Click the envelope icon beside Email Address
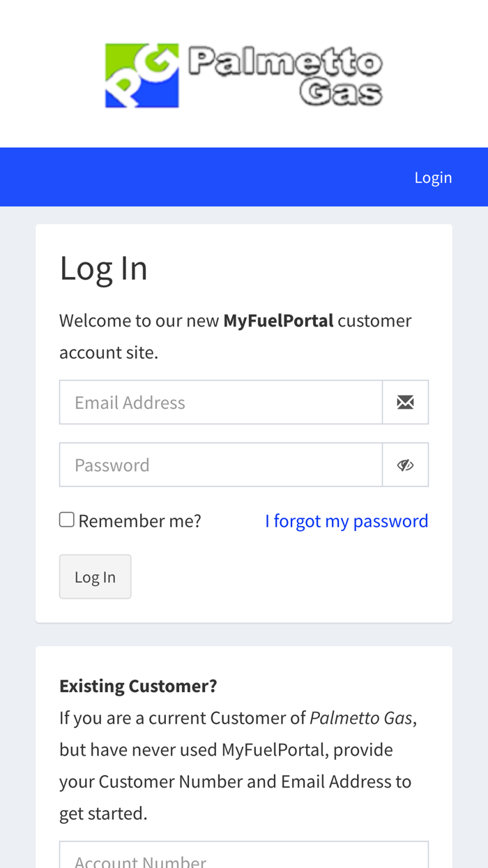 405,402
